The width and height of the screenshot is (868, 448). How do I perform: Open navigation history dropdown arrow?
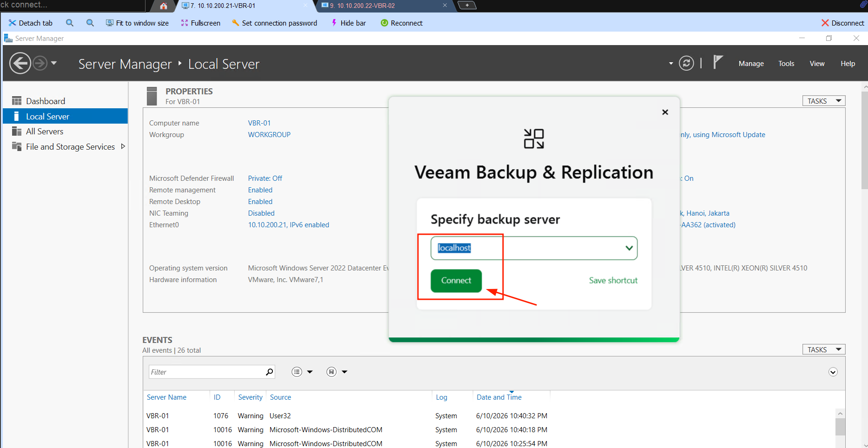(x=54, y=63)
